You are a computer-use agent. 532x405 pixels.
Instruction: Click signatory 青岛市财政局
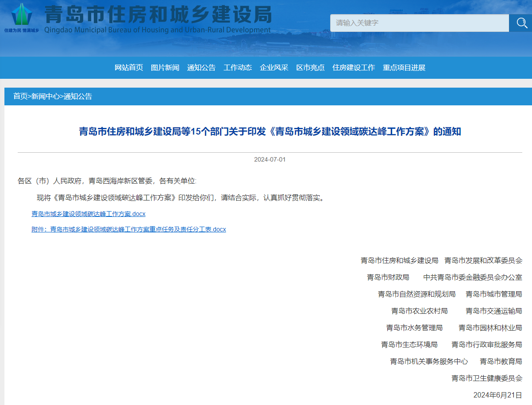coord(388,277)
